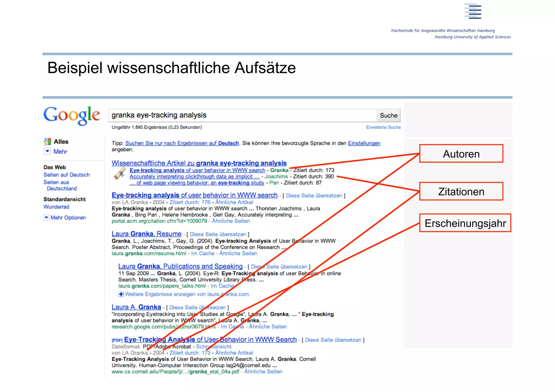Open scholar result 'of web page viewing behavior'
This screenshot has width=555, height=392.
(197, 183)
